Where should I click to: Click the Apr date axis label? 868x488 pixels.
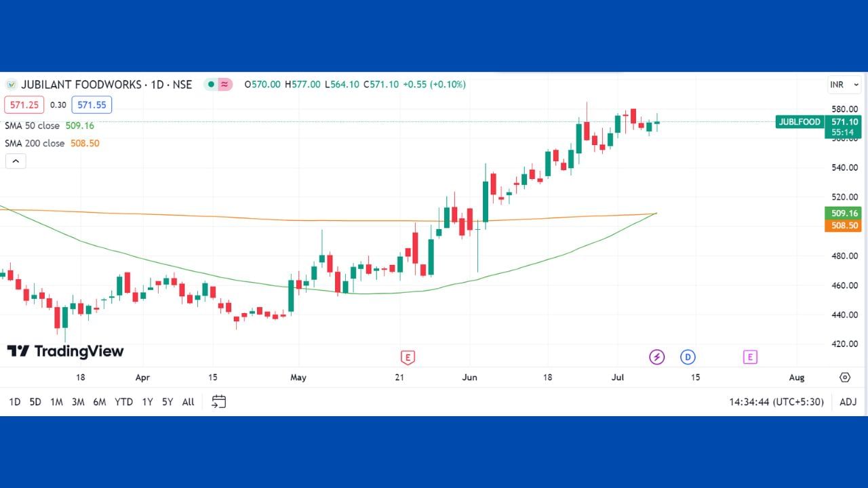pyautogui.click(x=142, y=378)
